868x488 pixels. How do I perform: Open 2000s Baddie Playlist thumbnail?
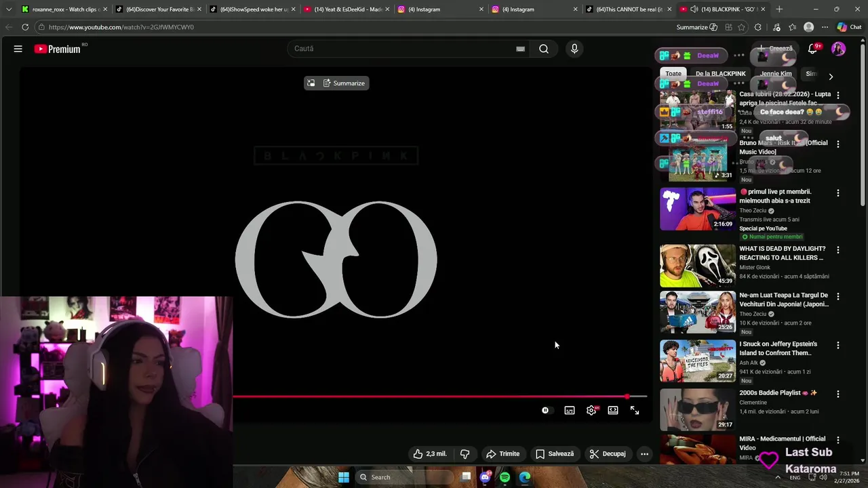point(698,409)
